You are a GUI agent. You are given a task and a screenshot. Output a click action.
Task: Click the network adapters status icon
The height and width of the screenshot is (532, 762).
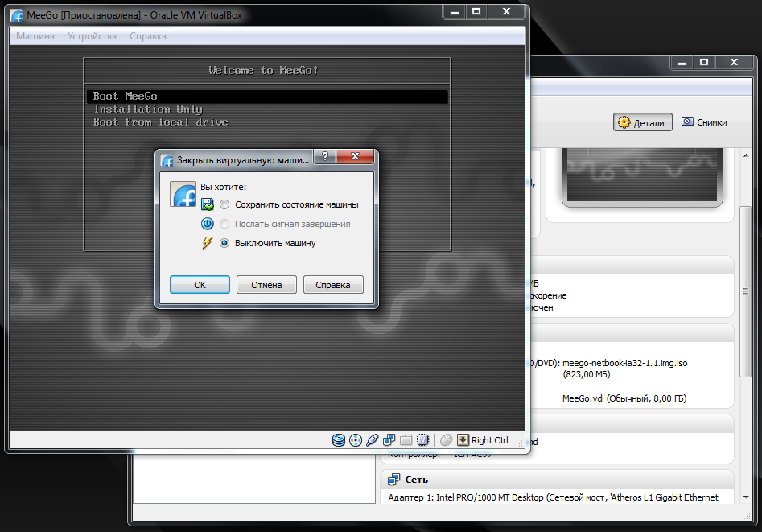pyautogui.click(x=389, y=440)
